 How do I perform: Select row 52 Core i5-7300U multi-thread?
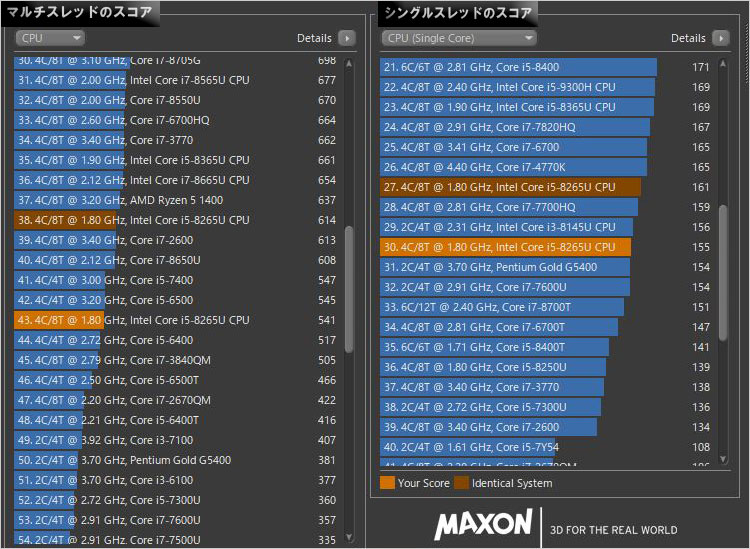pos(175,500)
